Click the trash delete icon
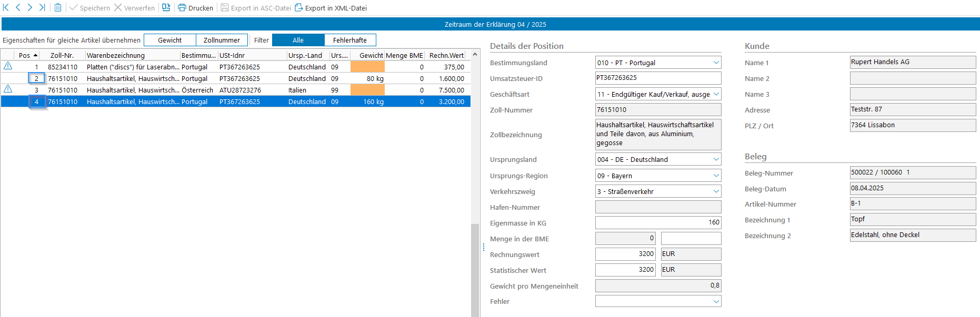This screenshot has width=980, height=317. 58,8
